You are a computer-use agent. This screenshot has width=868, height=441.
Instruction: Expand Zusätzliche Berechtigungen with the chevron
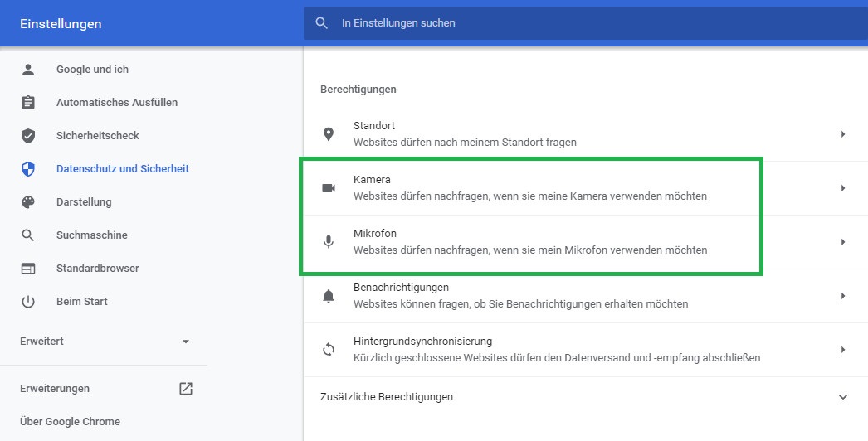(842, 397)
